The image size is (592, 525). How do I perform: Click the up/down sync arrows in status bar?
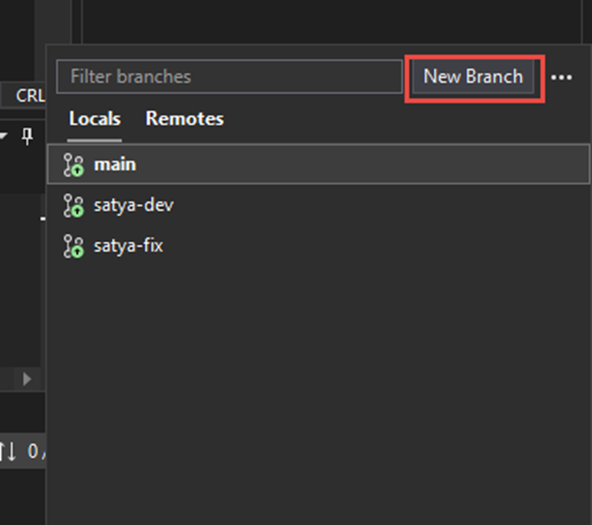[x=8, y=451]
